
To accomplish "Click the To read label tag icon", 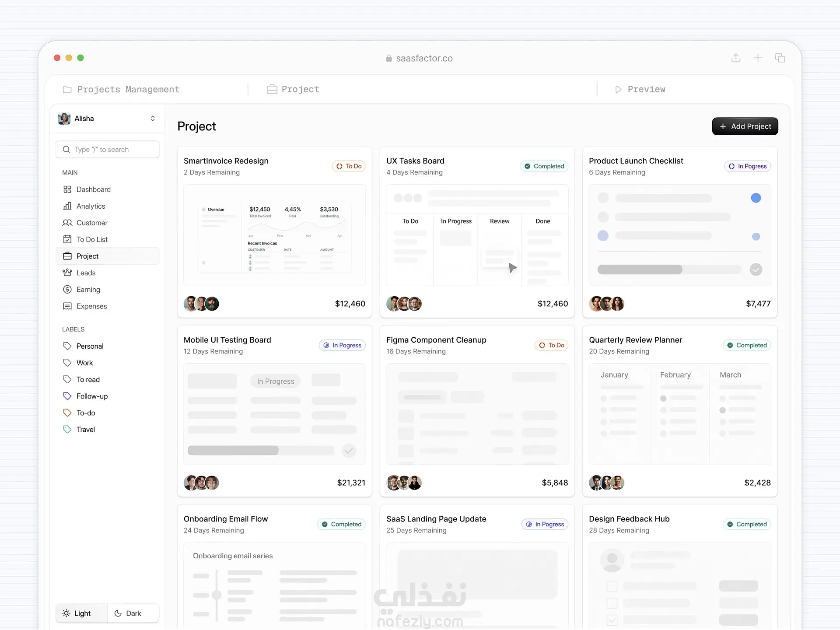I will (67, 379).
